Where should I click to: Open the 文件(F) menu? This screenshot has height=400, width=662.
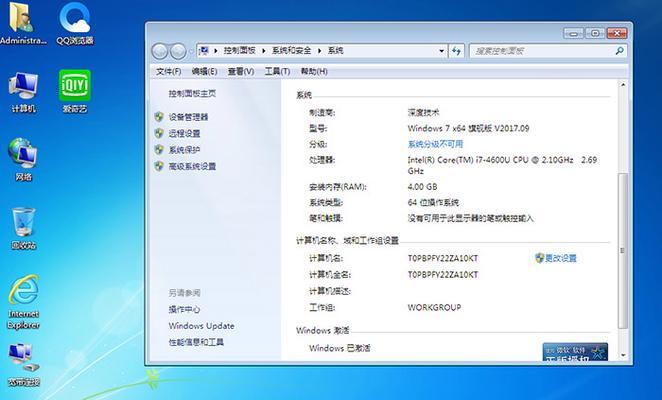(168, 71)
